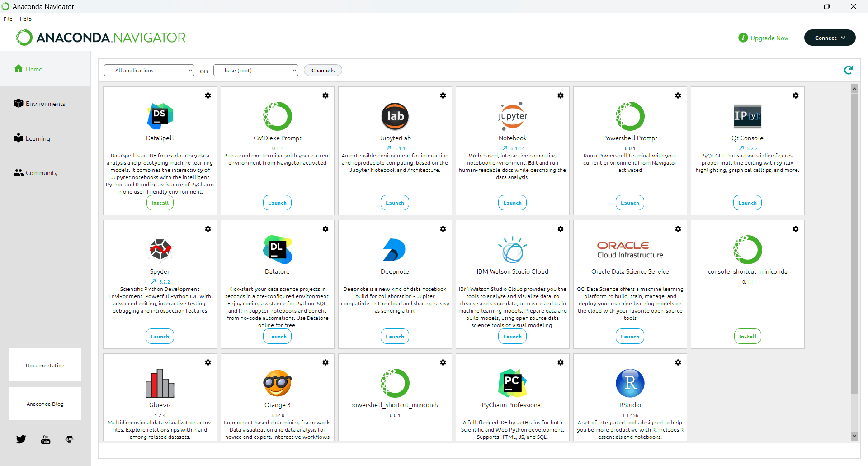868x466 pixels.
Task: Expand the Connect dropdown button
Action: click(830, 38)
